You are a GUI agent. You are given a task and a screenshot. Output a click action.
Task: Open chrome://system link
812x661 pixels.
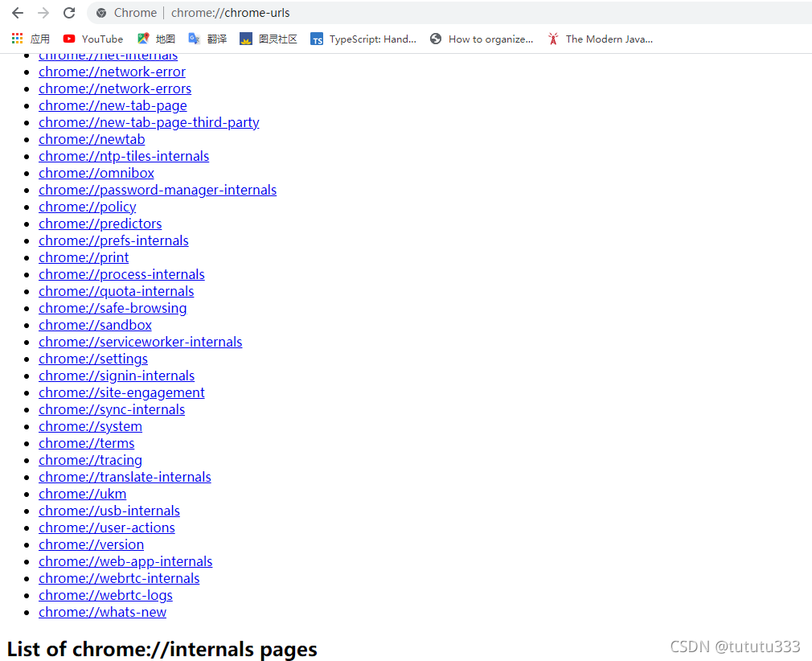tap(90, 426)
